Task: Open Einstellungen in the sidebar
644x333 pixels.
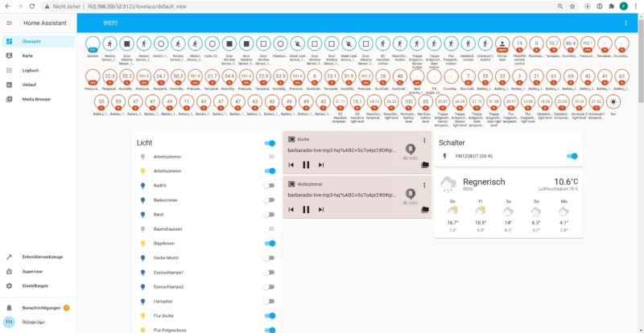Action: [x=36, y=286]
